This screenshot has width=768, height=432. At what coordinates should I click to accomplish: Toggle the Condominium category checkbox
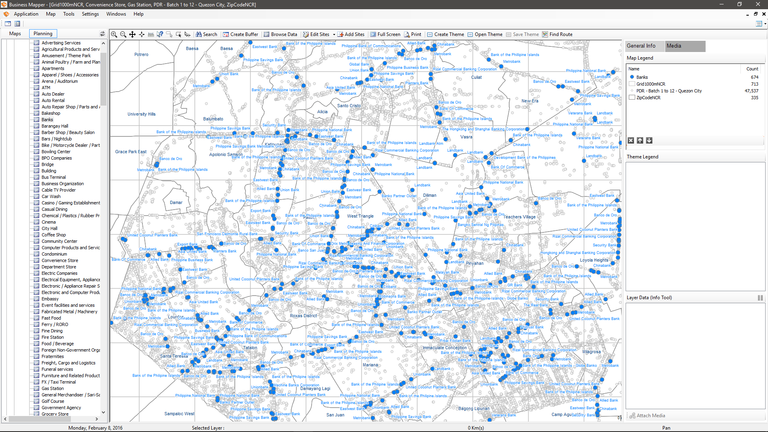click(x=36, y=254)
